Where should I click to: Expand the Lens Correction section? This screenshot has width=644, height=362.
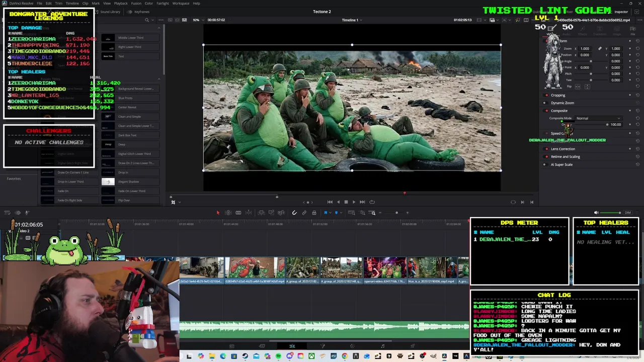pyautogui.click(x=562, y=149)
